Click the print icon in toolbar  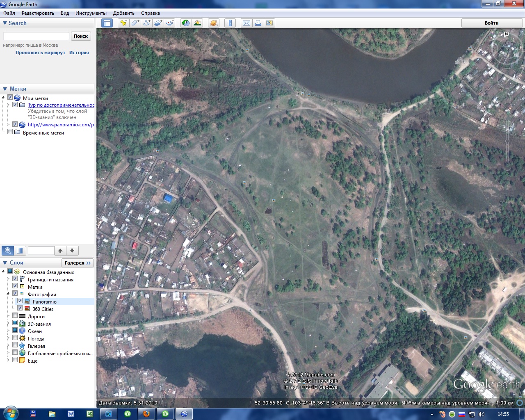coord(258,23)
